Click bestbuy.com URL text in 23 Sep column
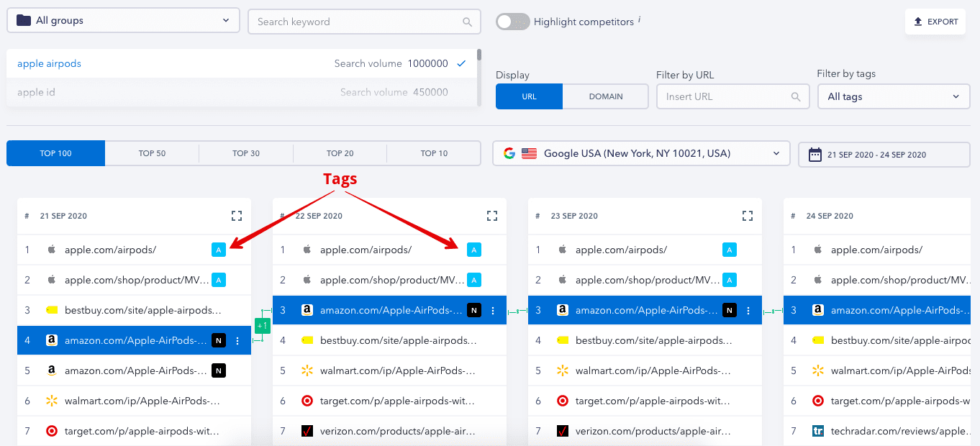 pyautogui.click(x=653, y=340)
